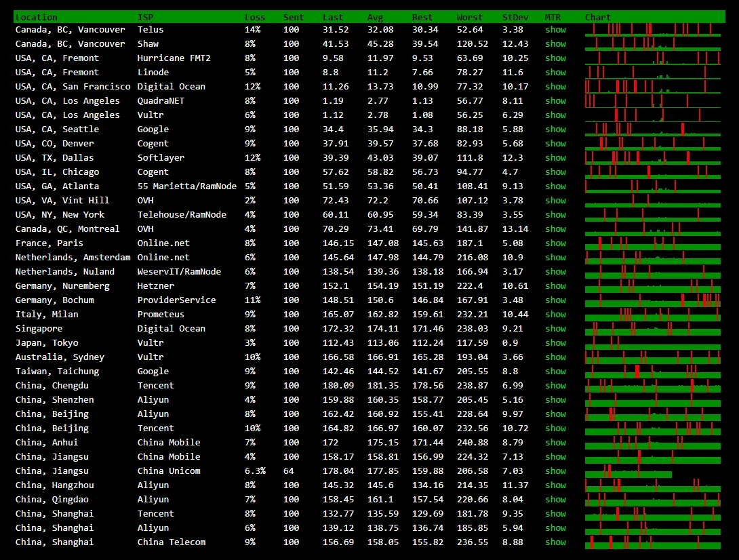Open 'show' link for Dallas Softlayer

click(x=555, y=158)
